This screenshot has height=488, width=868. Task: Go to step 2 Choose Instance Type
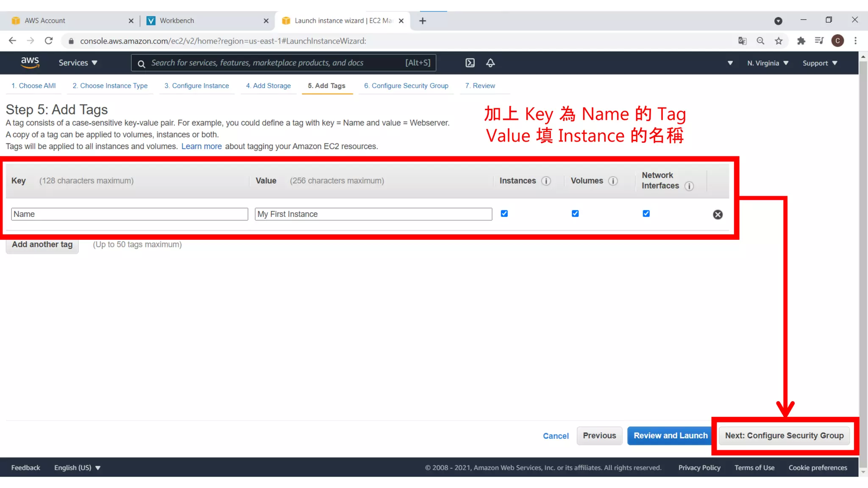[110, 86]
